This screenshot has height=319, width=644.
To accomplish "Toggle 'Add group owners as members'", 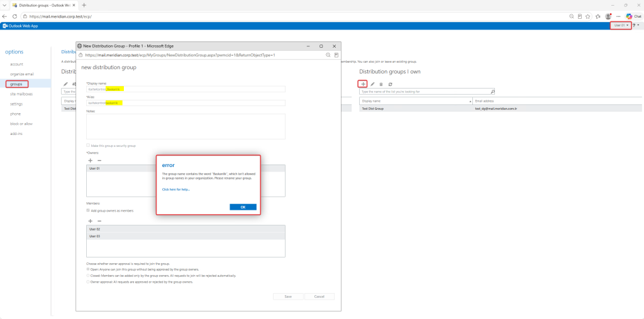I will [88, 210].
